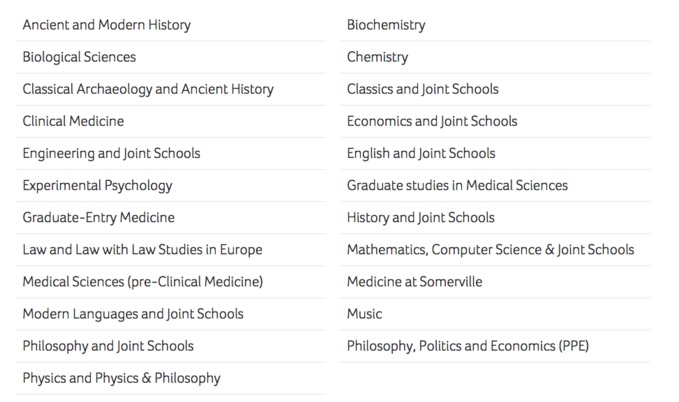Image resolution: width=679 pixels, height=402 pixels.
Task: Open the Biochemistry link
Action: point(386,25)
